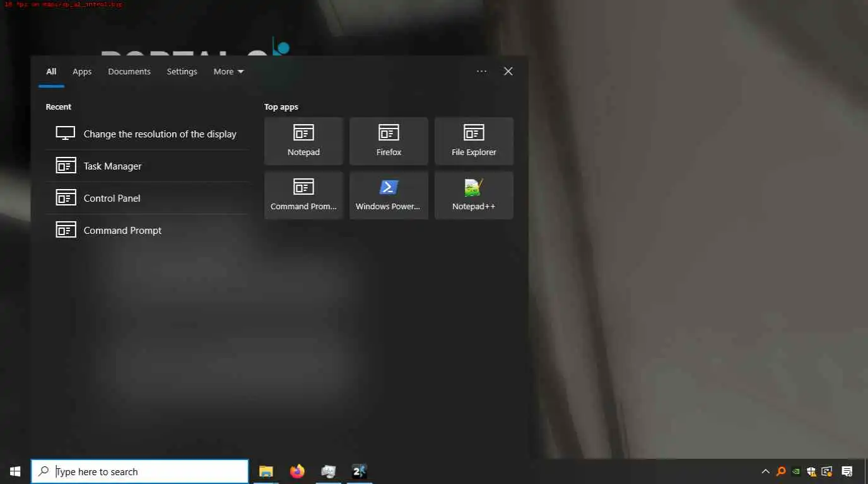
Task: Open Command Prompt tile in Top apps
Action: (303, 195)
